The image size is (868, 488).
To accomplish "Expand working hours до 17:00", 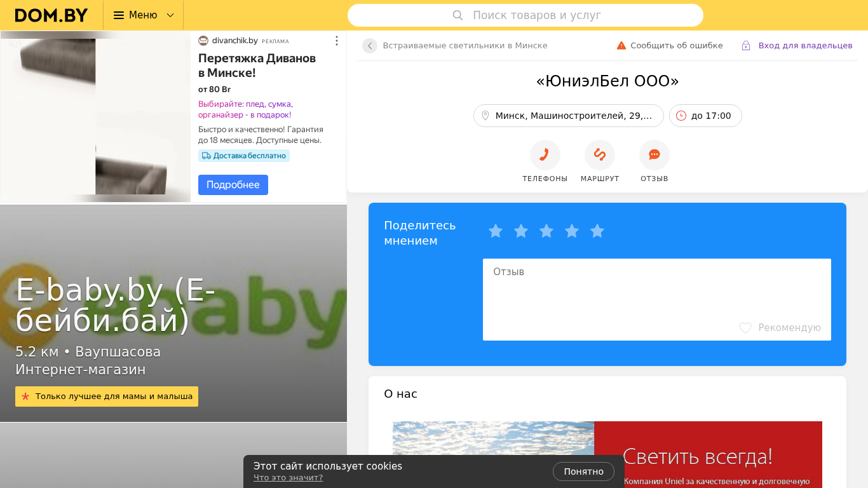I will click(705, 116).
